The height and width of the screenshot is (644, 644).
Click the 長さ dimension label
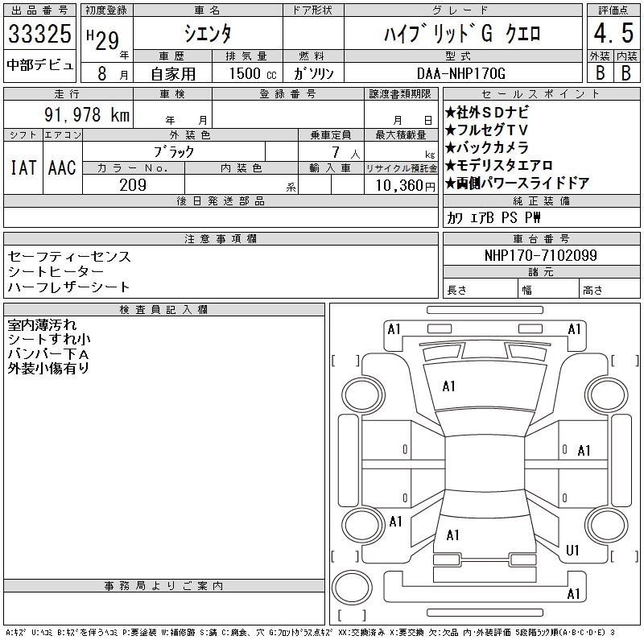[x=457, y=291]
